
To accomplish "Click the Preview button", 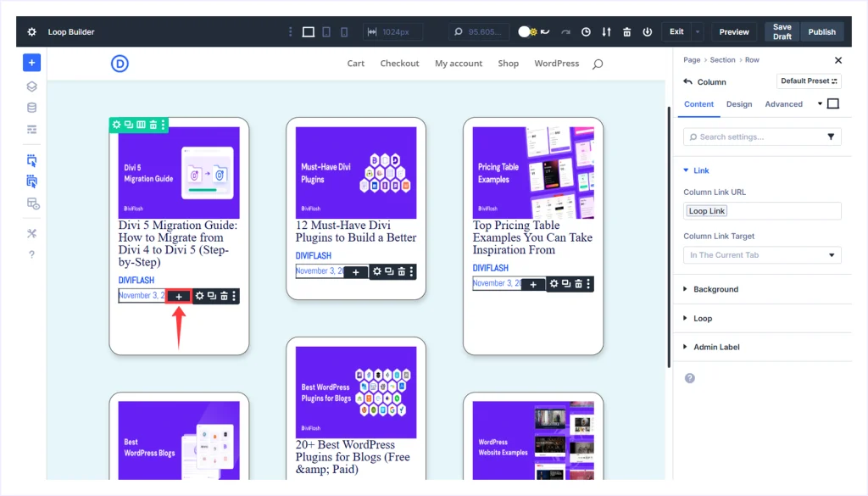I will coord(734,32).
